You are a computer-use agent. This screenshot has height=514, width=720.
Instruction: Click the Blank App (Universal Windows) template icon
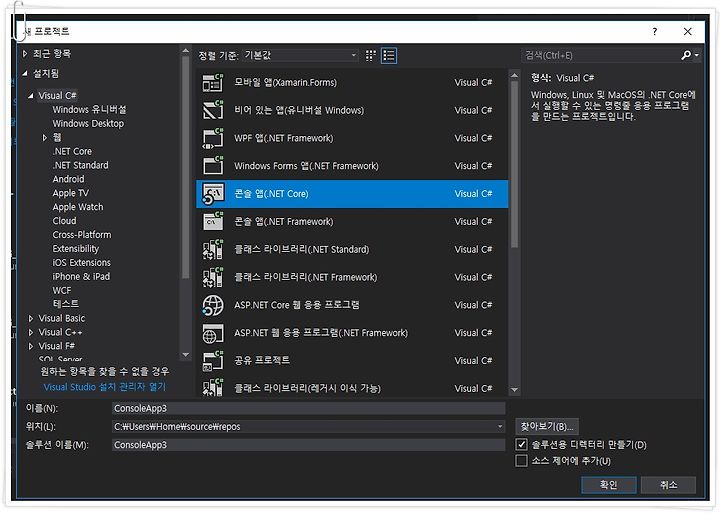(213, 111)
